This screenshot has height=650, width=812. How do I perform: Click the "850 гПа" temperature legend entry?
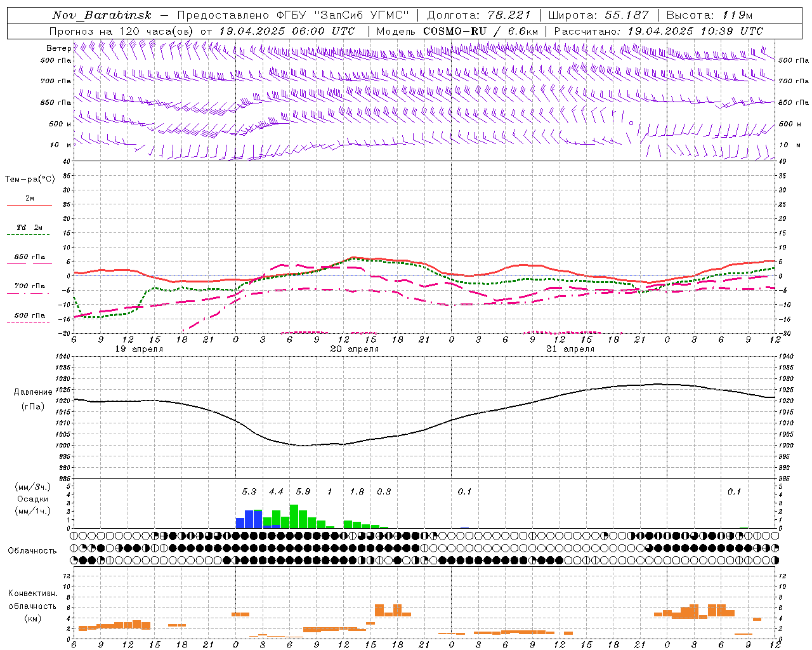click(30, 257)
